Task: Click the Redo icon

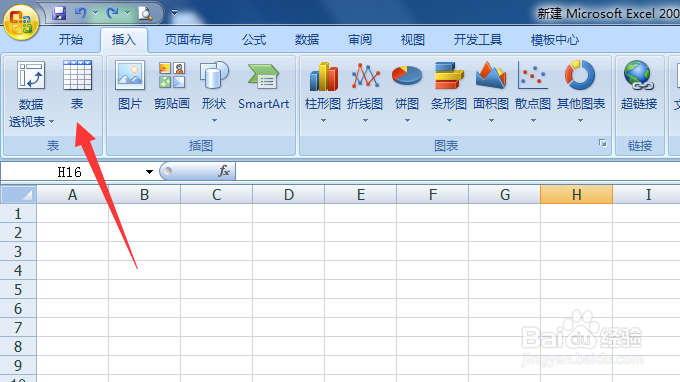Action: click(112, 13)
